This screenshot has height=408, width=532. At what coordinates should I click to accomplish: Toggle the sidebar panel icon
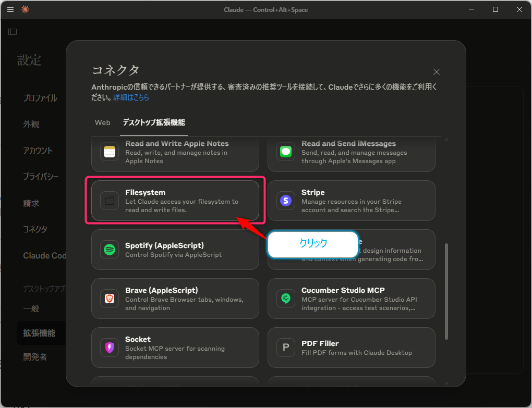pos(13,32)
